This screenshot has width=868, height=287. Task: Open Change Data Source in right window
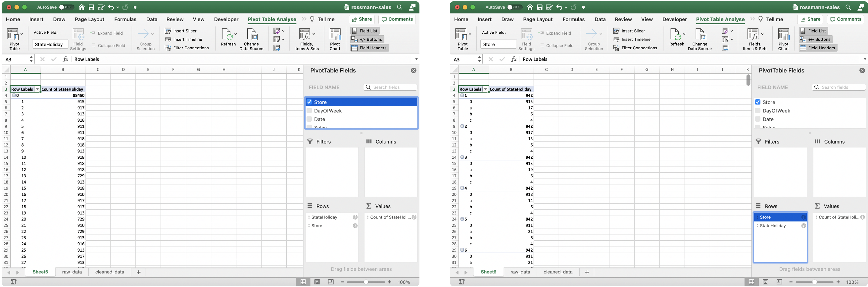tap(700, 39)
